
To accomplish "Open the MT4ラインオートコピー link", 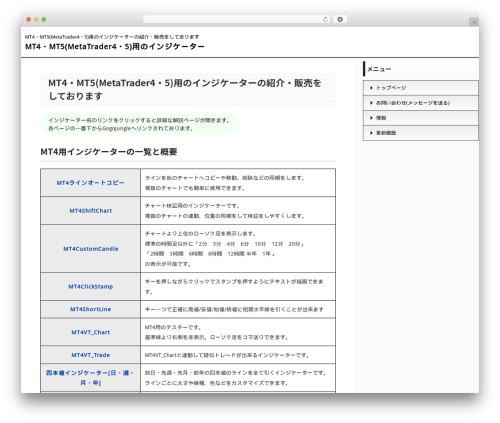I will click(90, 183).
